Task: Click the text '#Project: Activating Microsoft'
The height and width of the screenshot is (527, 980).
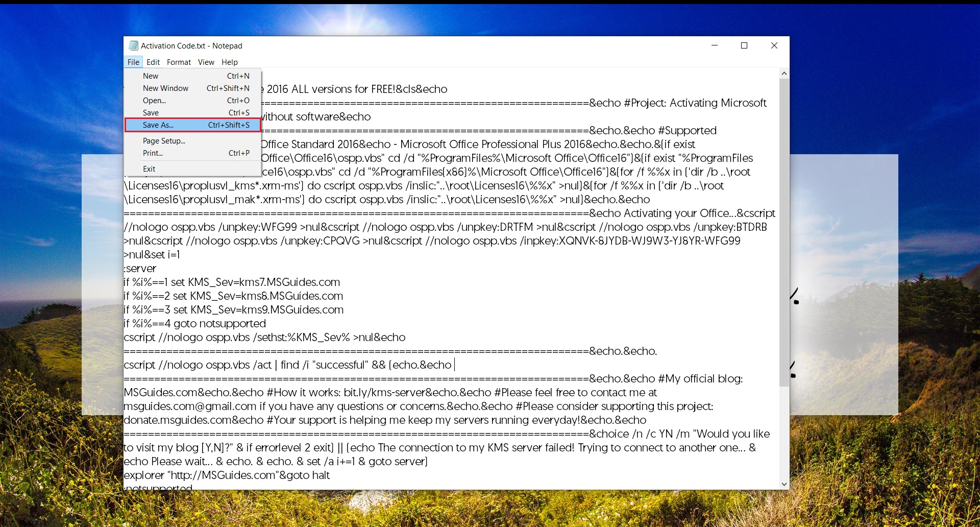Action: (x=695, y=103)
